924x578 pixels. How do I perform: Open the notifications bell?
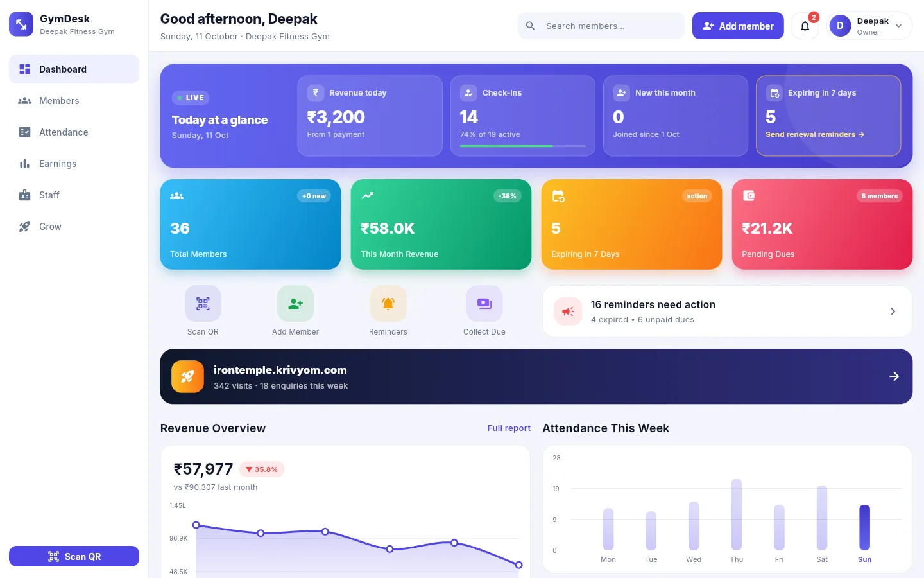[x=805, y=26]
